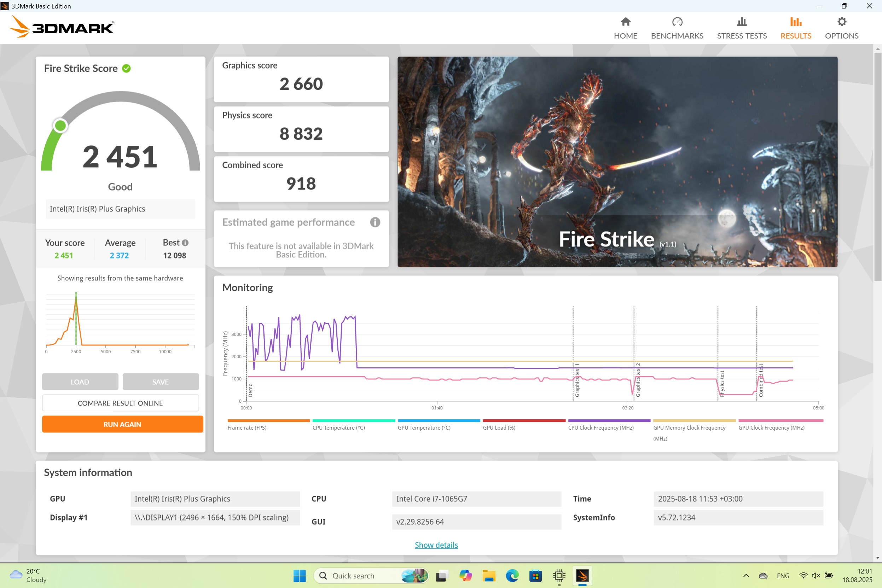Select the RESULTS tab
This screenshot has width=882, height=588.
pos(796,28)
